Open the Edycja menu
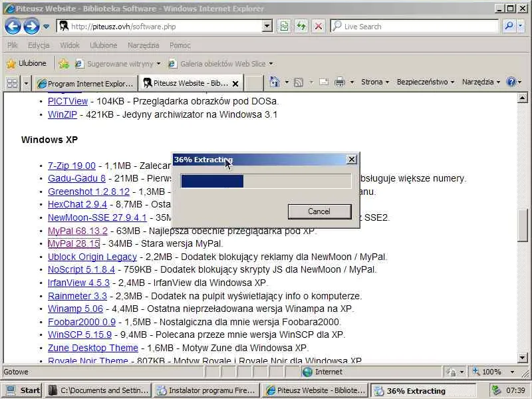 (39, 45)
